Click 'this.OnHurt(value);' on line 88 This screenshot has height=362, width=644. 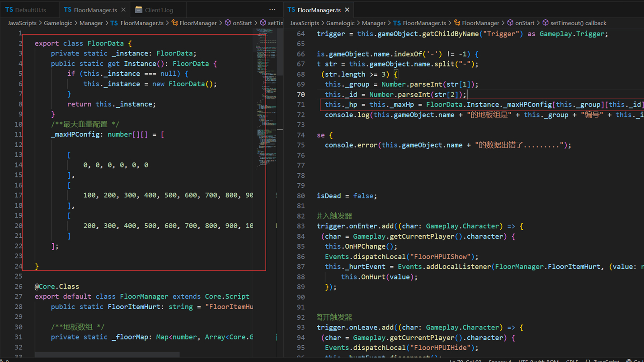379,277
